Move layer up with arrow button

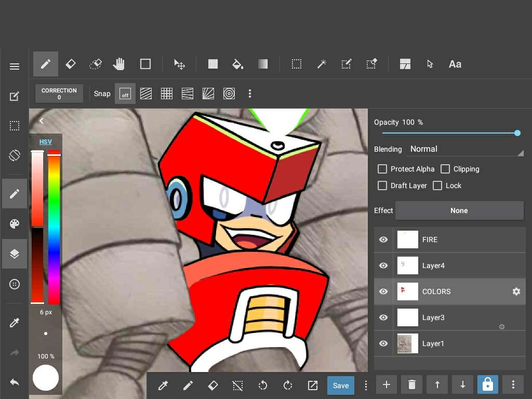437,384
